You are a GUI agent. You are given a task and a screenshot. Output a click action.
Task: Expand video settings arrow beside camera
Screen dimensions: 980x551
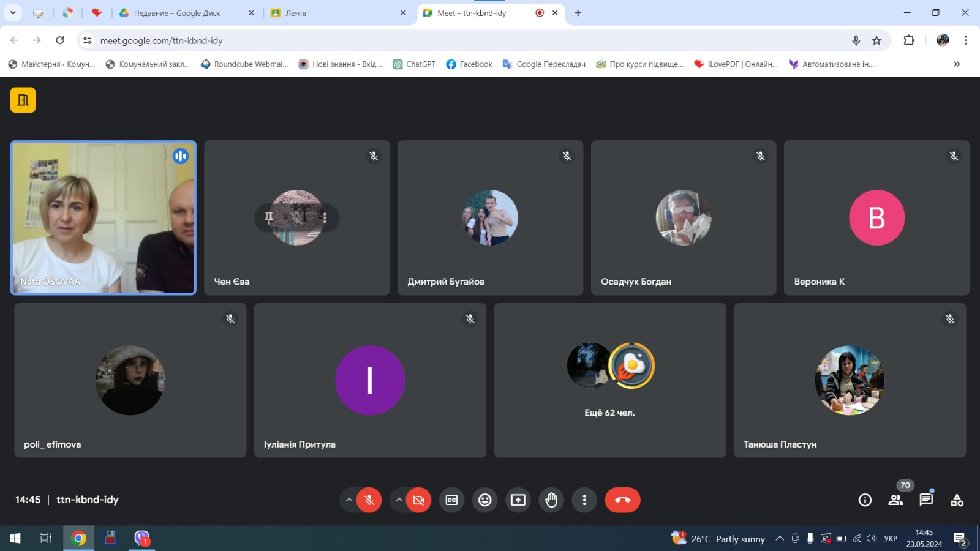pyautogui.click(x=399, y=500)
